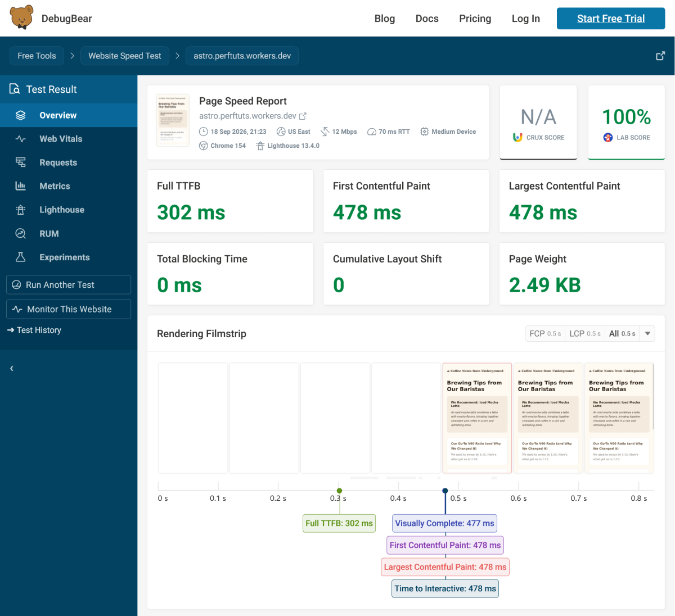Click the first rendered filmstrip frame
675x616 pixels.
[477, 418]
